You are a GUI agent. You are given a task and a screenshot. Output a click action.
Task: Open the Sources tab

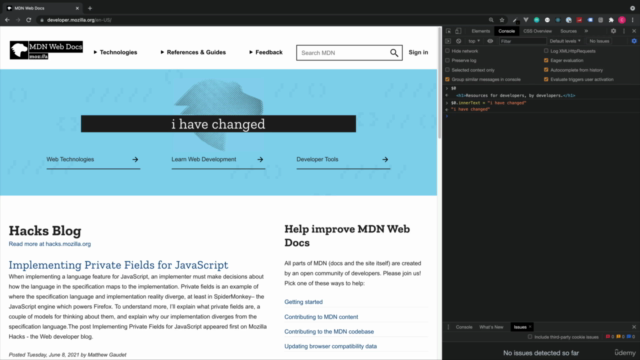click(x=568, y=31)
